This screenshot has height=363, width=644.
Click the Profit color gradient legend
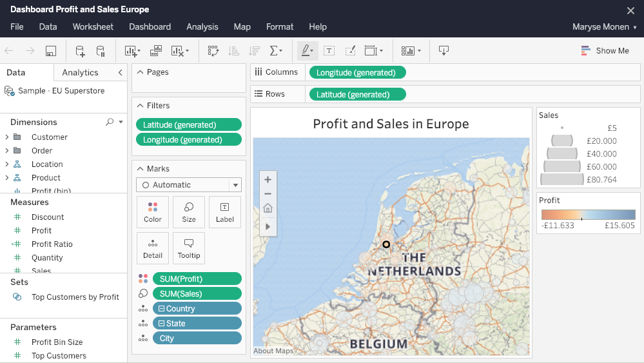pyautogui.click(x=588, y=215)
